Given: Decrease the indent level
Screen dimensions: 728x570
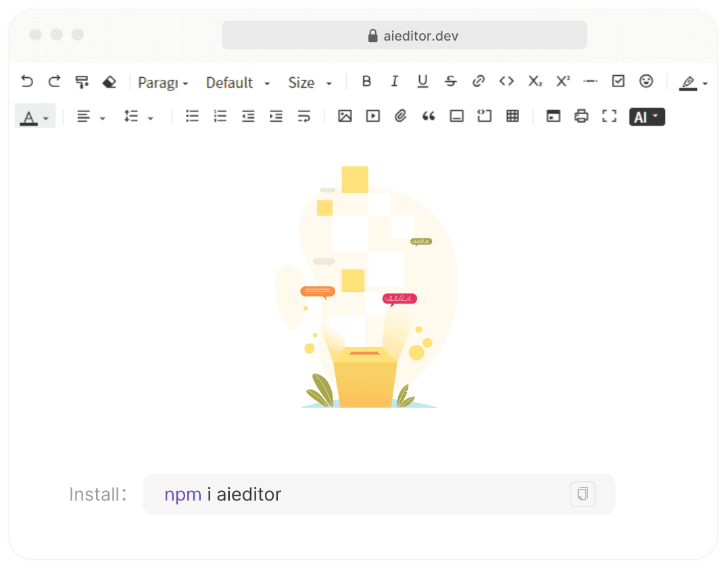Looking at the screenshot, I should tap(248, 116).
